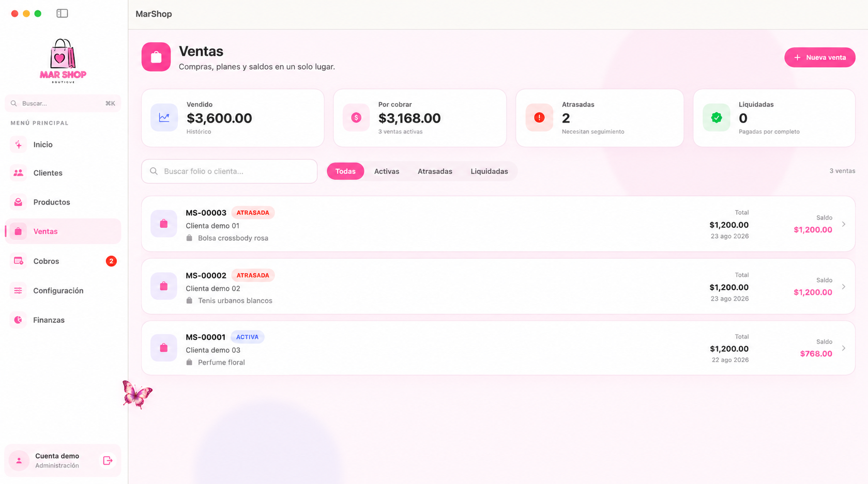Open the Productos section
Screen dimensions: 868x484
[63, 202]
